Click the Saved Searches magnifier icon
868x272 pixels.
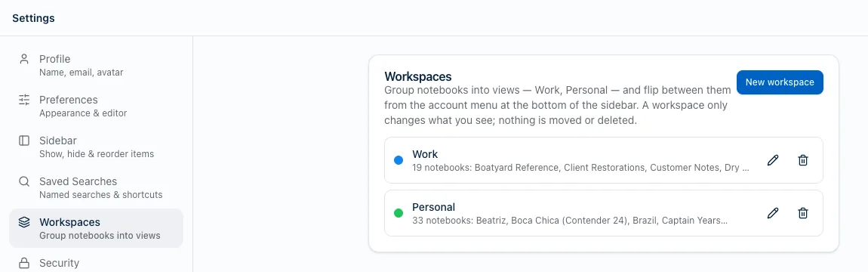pos(24,181)
